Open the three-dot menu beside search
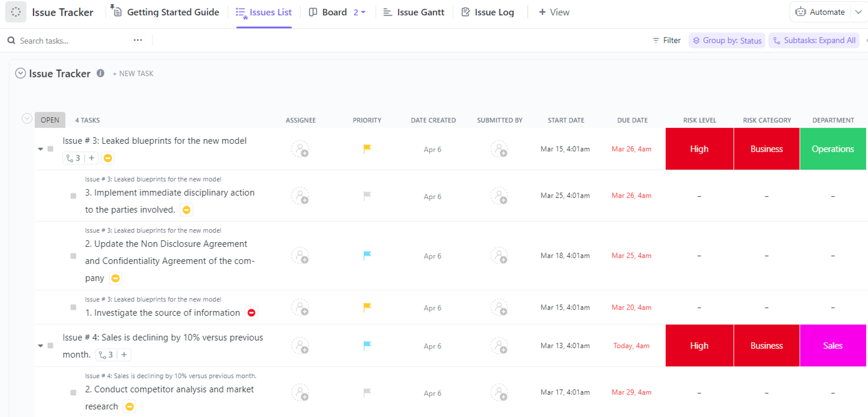Viewport: 868px width, 417px height. tap(138, 40)
